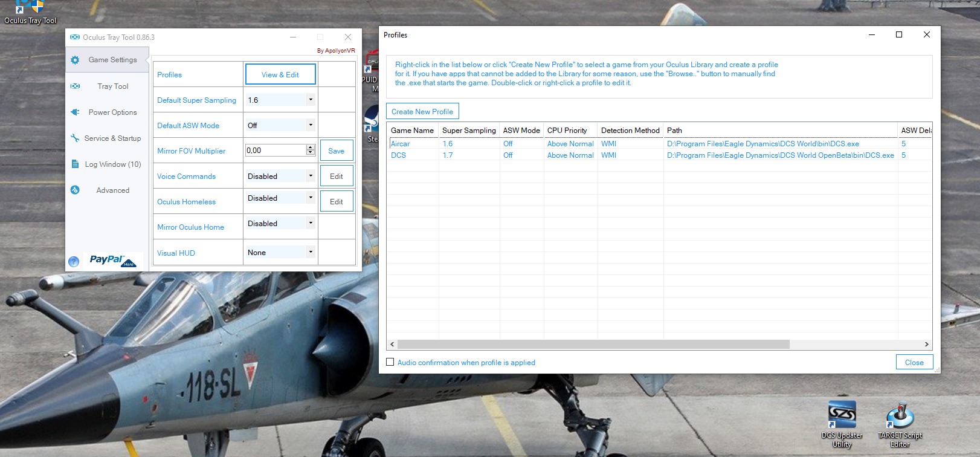This screenshot has width=980, height=457.
Task: Click the blue help question mark icon
Action: [74, 261]
